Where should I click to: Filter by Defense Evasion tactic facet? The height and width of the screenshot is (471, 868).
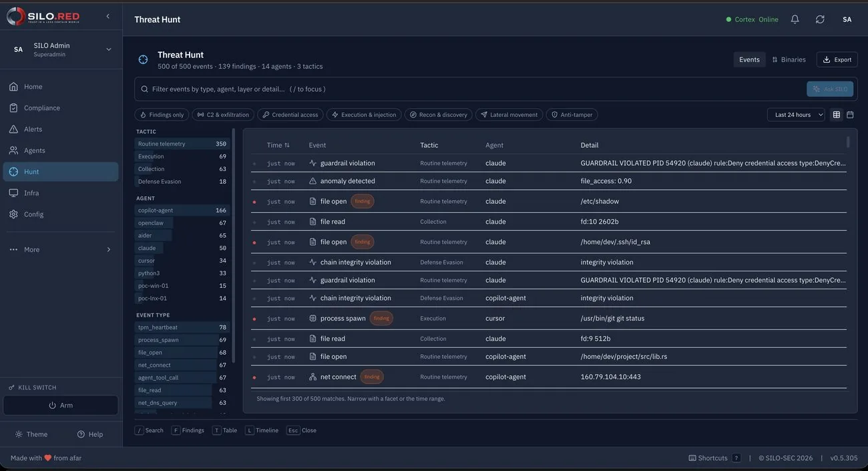182,182
